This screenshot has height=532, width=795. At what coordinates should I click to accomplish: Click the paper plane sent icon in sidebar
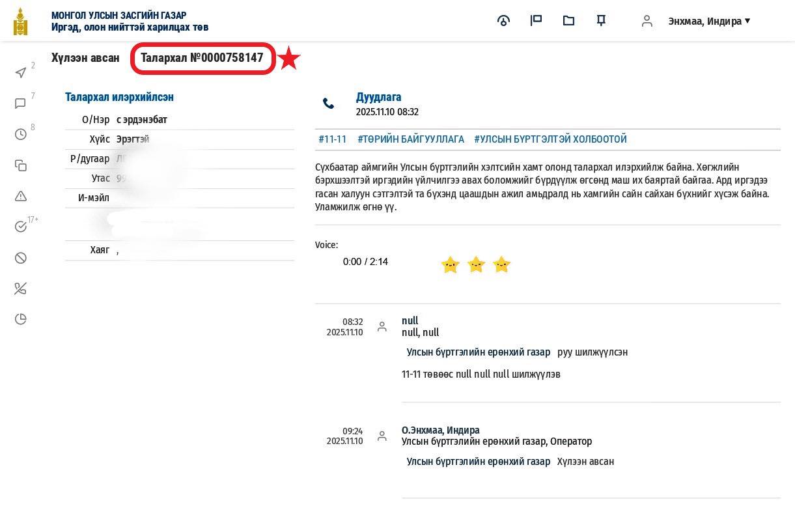point(21,72)
